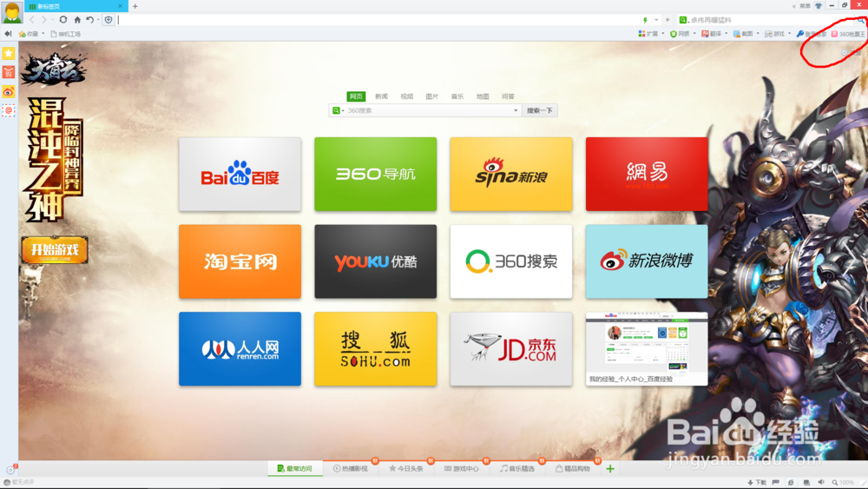Screen dimensions: 868x489
Task: Click the 搜索一下 search button
Action: point(540,111)
